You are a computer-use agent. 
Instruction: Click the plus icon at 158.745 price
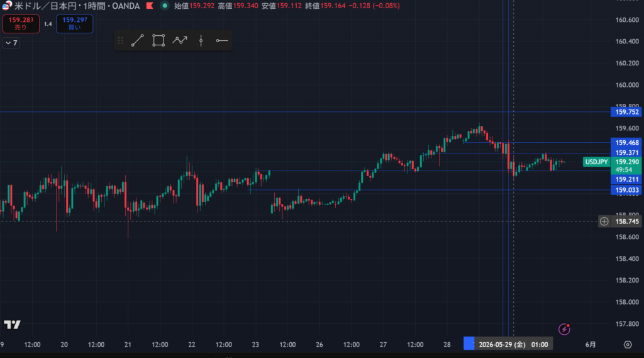point(604,221)
